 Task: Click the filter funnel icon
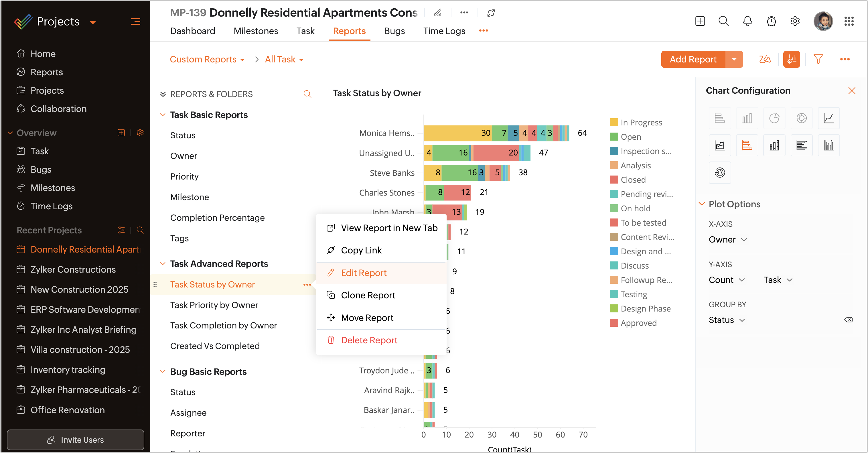click(818, 59)
